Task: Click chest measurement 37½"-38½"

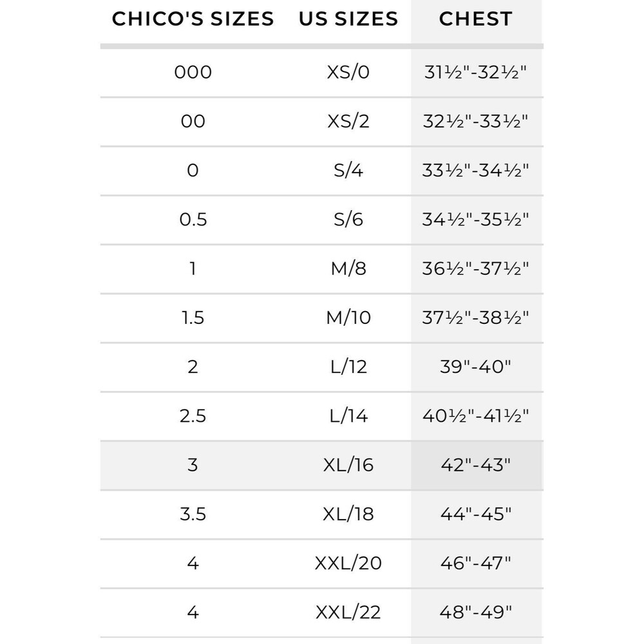Action: click(476, 318)
